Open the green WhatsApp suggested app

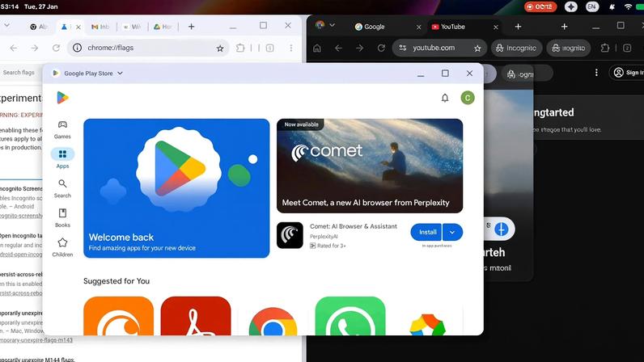tap(350, 316)
